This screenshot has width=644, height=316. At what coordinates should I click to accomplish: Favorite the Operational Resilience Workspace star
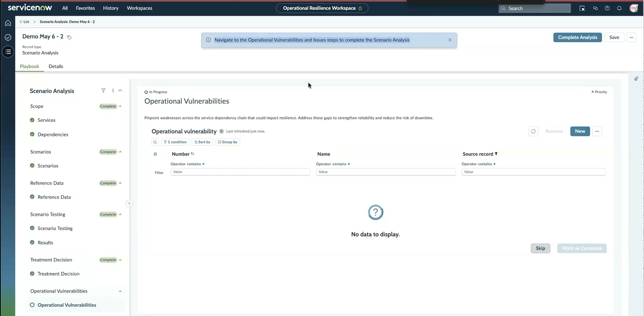point(360,8)
